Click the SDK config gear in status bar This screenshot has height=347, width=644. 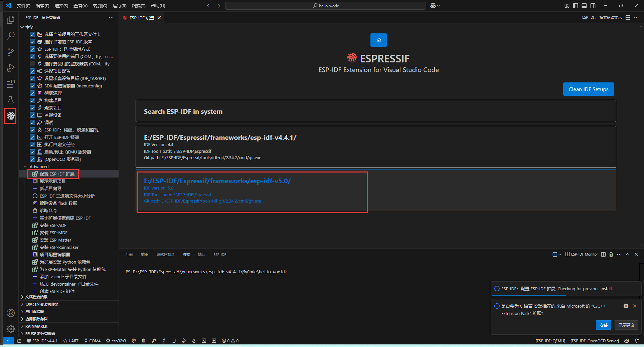134,341
